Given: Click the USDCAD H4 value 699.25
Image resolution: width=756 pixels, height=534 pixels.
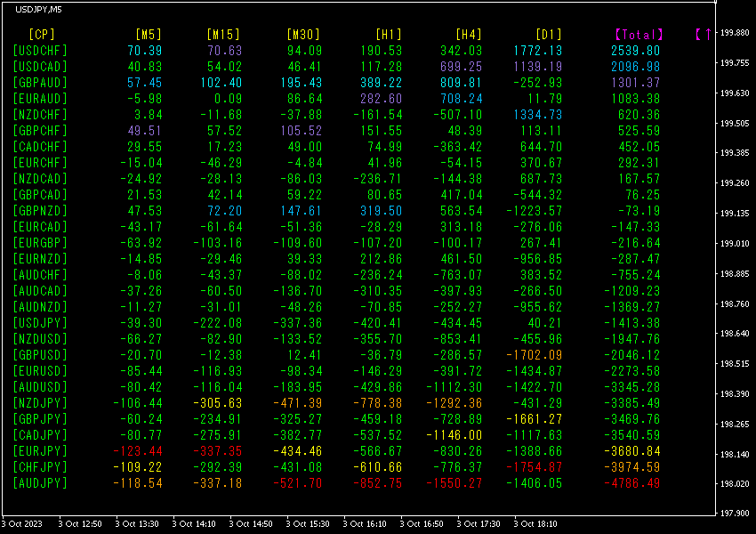Looking at the screenshot, I should click(x=462, y=67).
